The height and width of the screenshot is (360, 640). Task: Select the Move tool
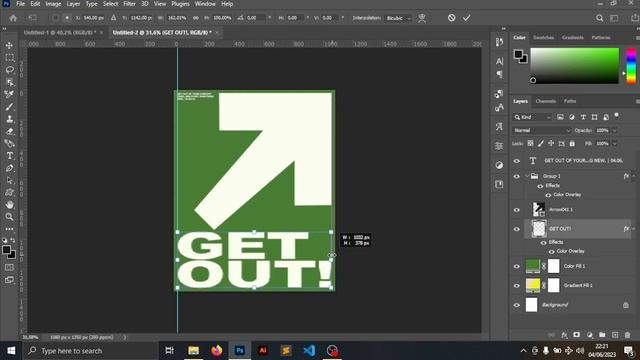pyautogui.click(x=9, y=45)
